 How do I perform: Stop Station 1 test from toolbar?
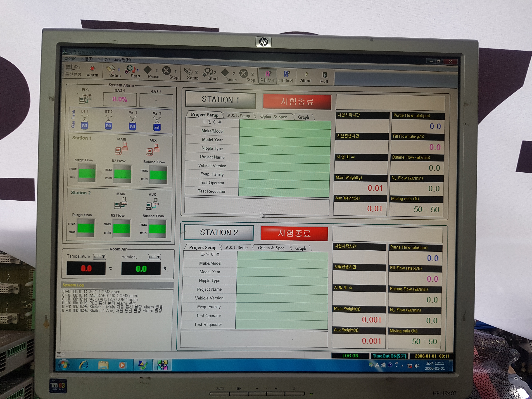(x=170, y=73)
